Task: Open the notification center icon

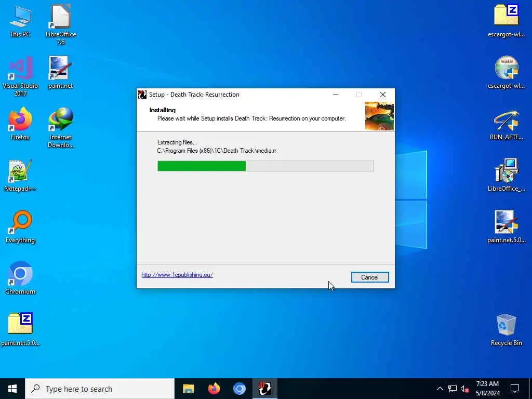Action: pyautogui.click(x=515, y=389)
